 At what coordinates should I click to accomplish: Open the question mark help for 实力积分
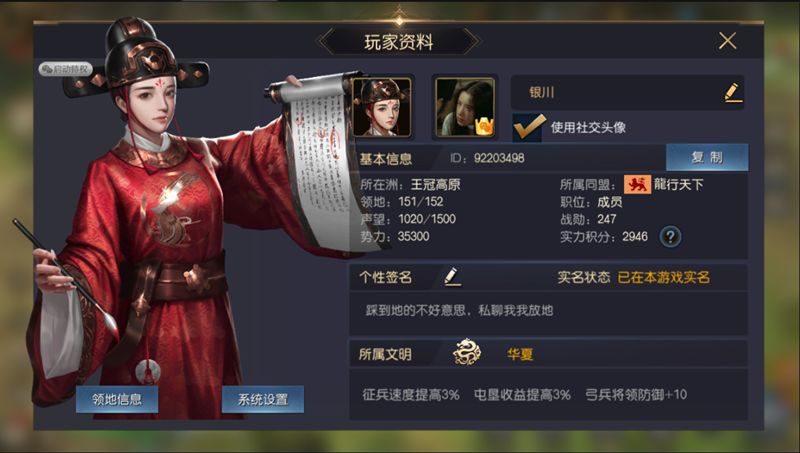[670, 237]
